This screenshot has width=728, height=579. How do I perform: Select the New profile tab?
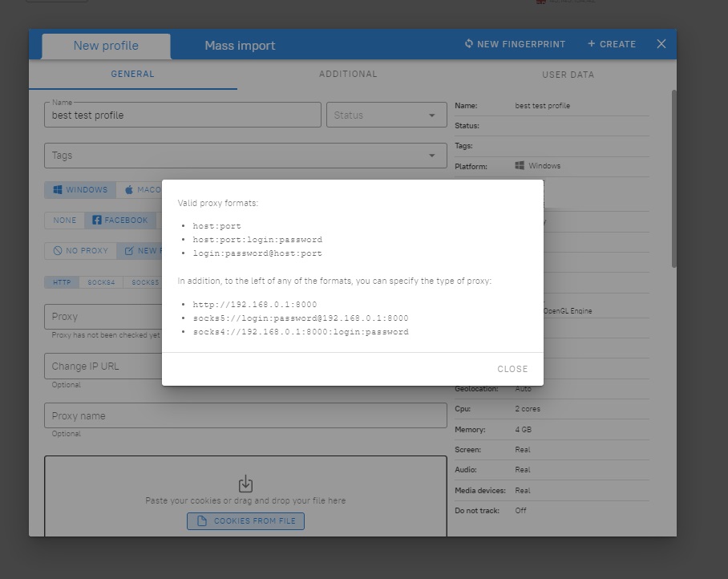click(x=106, y=46)
